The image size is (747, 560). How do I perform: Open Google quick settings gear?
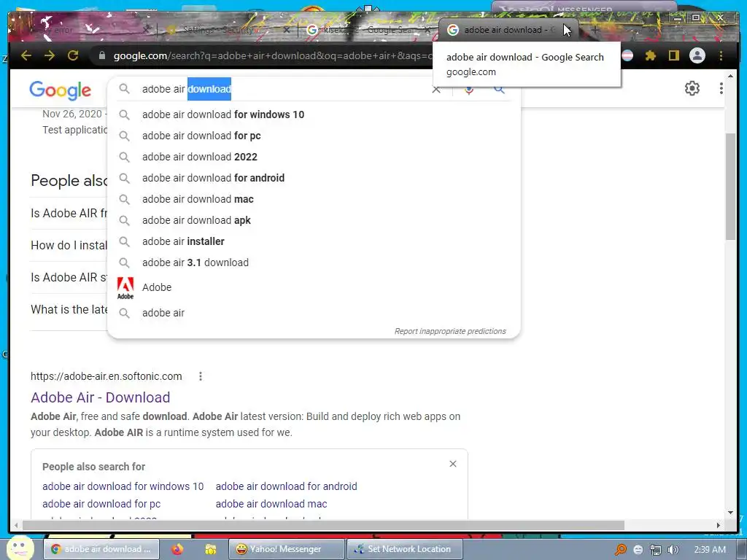(692, 88)
